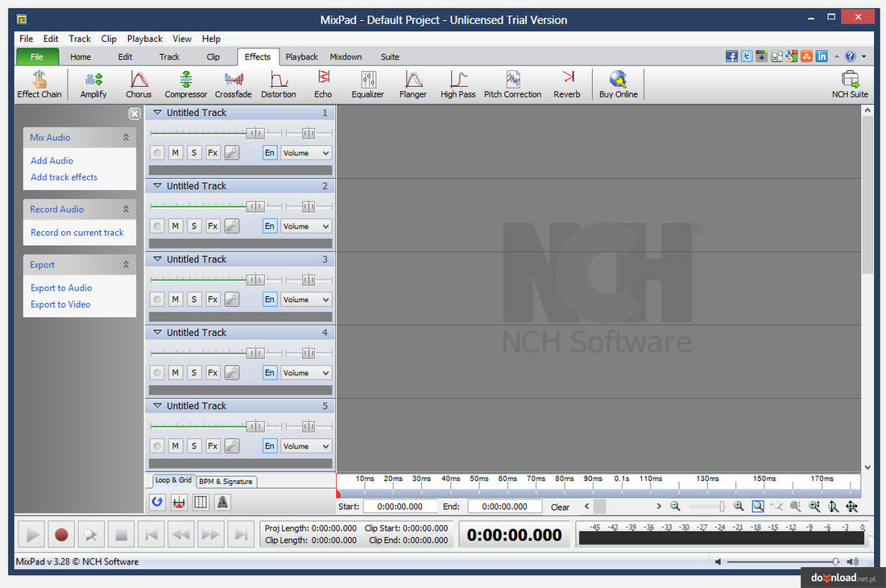886x588 pixels.
Task: Click the End time input field
Action: click(x=504, y=507)
